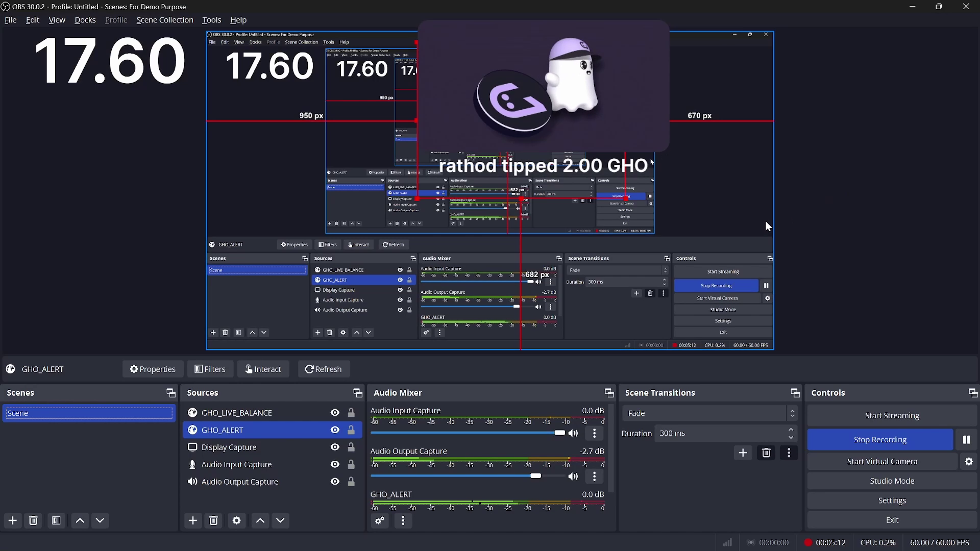Viewport: 980px width, 551px height.
Task: Click Start Virtual Camera button
Action: [x=882, y=461]
